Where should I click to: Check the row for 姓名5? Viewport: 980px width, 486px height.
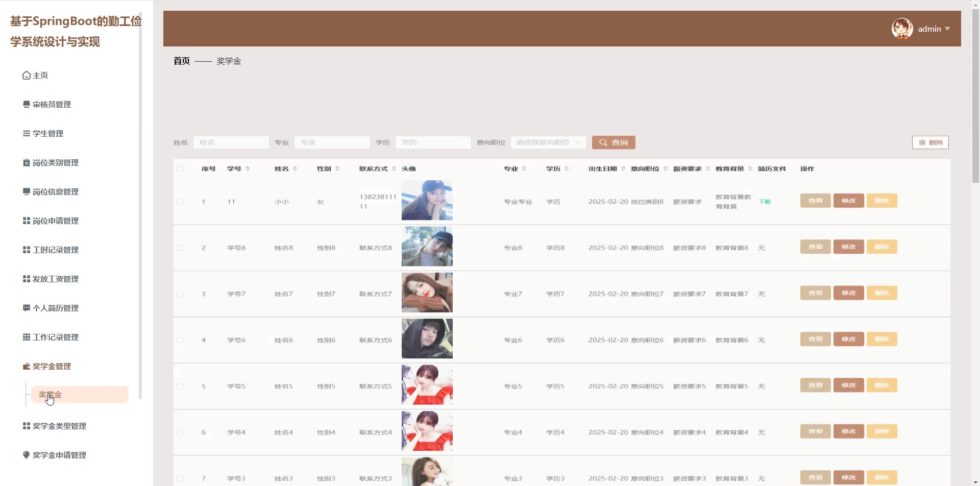tap(180, 386)
